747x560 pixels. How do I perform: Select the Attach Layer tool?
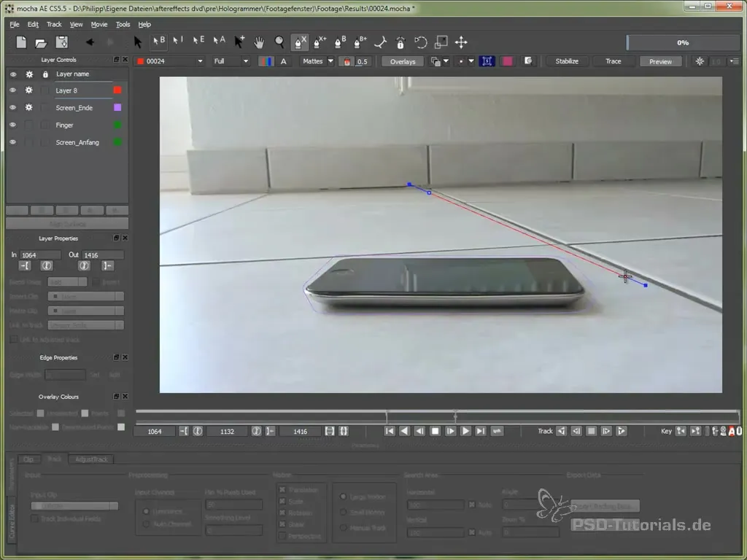380,42
